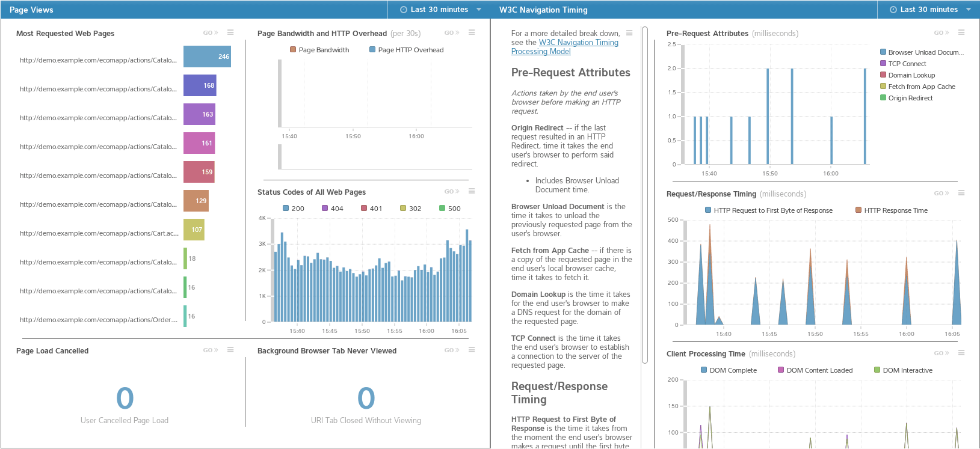
Task: Click GO button for Client Processing Time
Action: (941, 353)
